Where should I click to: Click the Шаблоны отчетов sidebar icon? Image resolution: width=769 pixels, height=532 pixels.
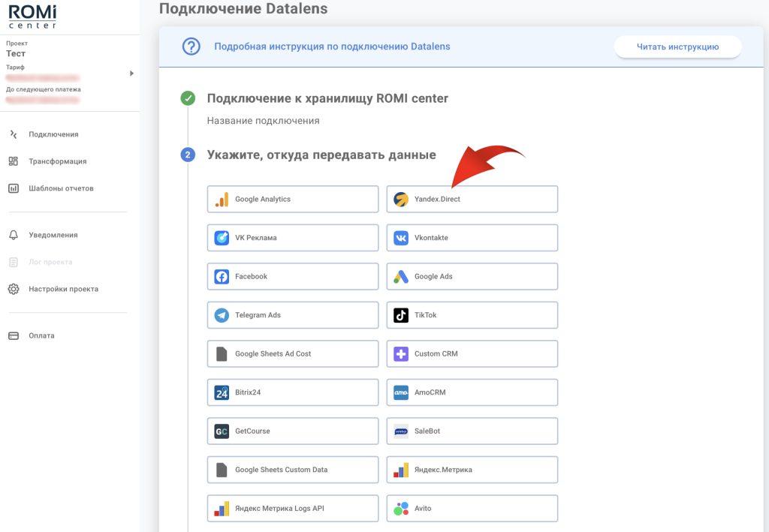14,188
